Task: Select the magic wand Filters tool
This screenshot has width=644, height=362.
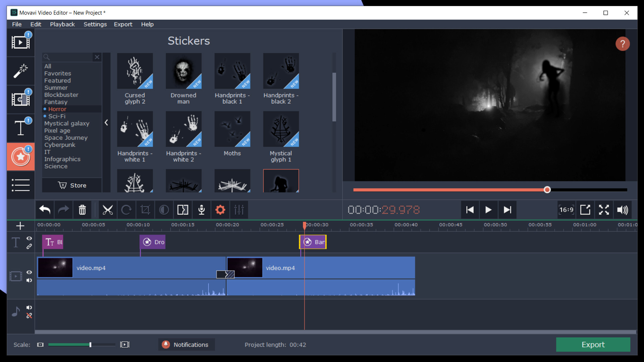Action: point(20,71)
